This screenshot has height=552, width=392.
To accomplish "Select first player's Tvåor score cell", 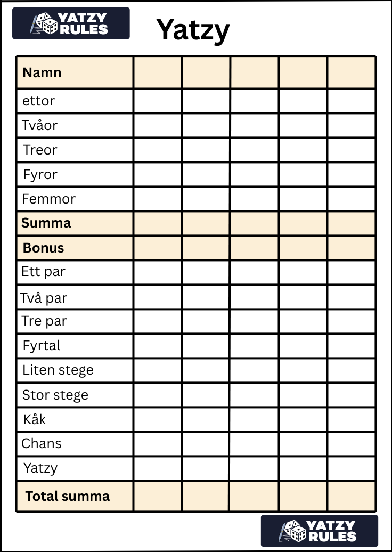I will pyautogui.click(x=158, y=126).
